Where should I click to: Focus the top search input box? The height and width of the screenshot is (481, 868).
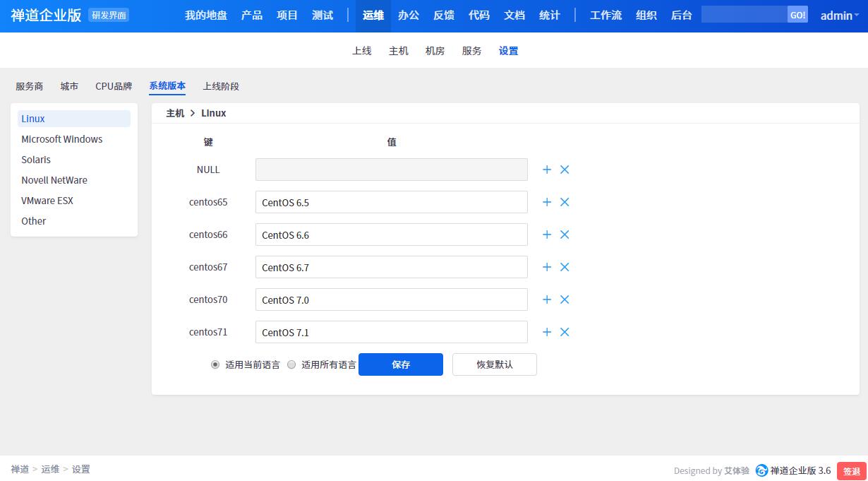745,15
